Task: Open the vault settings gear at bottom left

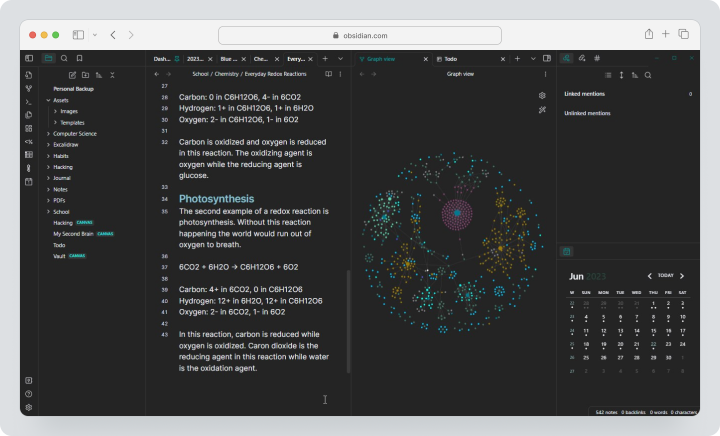Action: click(28, 408)
